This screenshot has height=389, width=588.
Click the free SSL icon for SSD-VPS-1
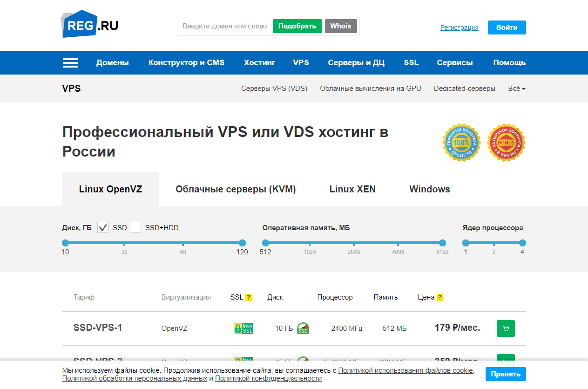coord(243,328)
